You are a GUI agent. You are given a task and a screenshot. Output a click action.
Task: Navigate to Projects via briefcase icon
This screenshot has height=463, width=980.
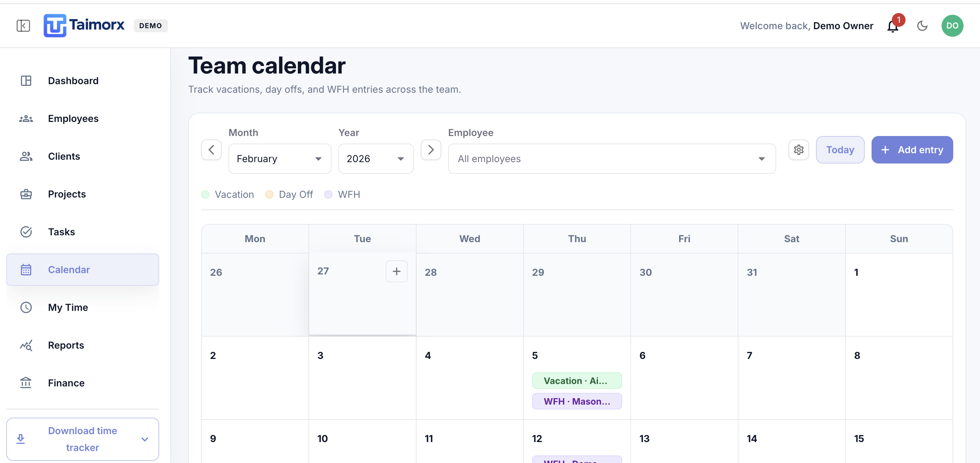pos(25,194)
